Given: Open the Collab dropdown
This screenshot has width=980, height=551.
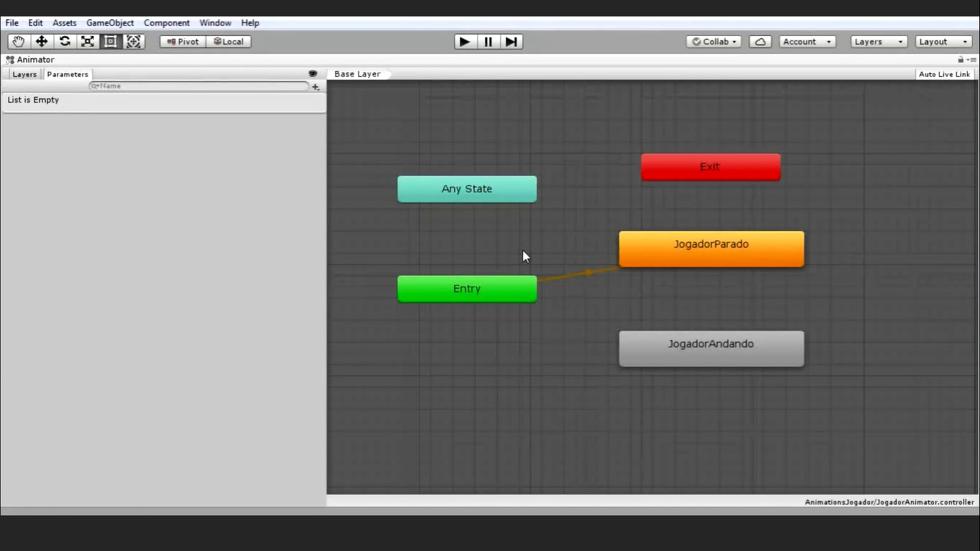Looking at the screenshot, I should pyautogui.click(x=714, y=42).
